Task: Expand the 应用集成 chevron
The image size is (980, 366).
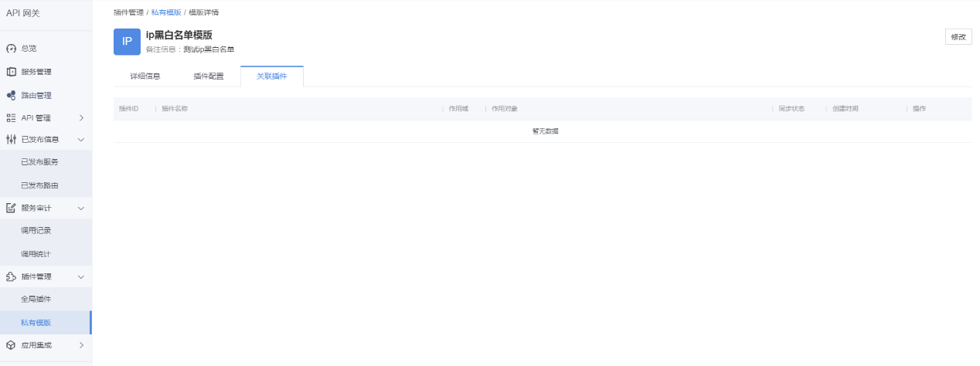Action: point(81,345)
